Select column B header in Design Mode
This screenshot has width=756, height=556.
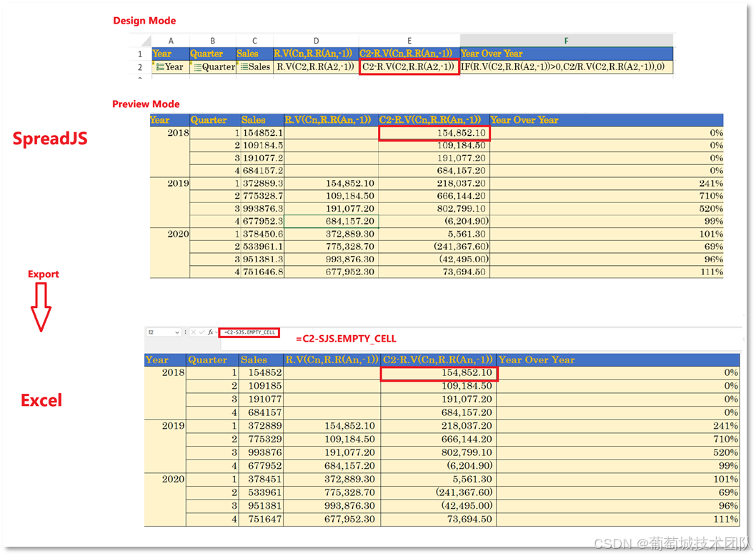pos(213,41)
